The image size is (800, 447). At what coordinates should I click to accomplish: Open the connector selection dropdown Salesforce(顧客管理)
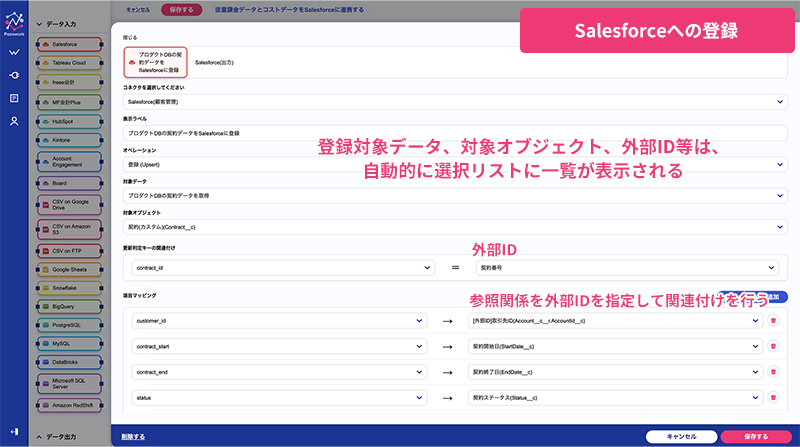point(455,102)
